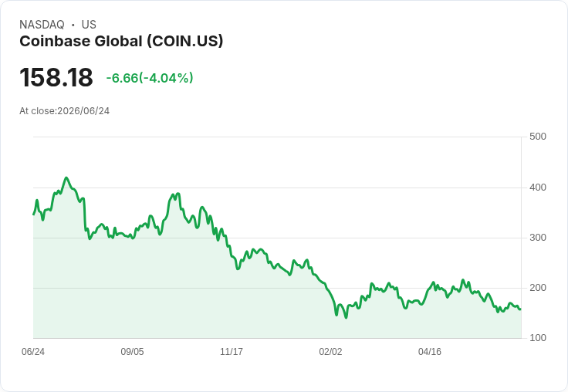Screen dimensions: 568x392
Task: Select the 02/02 date axis label
Action: 330,351
